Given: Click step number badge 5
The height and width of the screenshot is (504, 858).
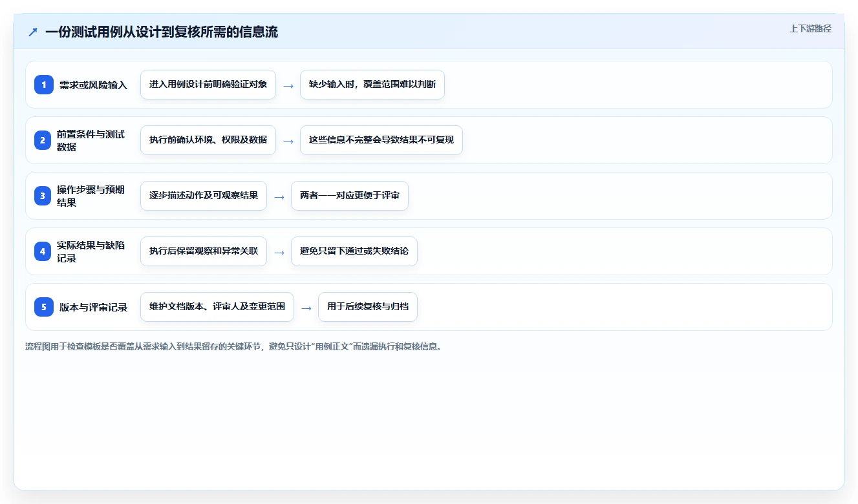Looking at the screenshot, I should pos(44,307).
